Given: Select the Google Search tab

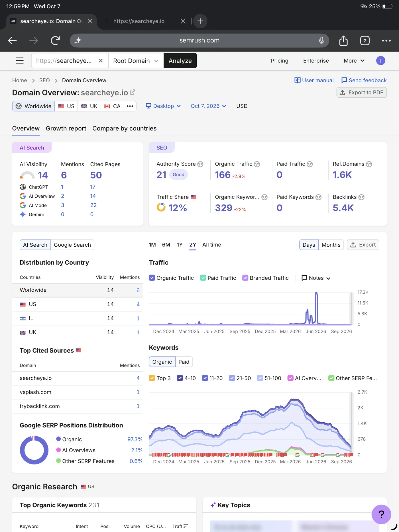Looking at the screenshot, I should 72,245.
